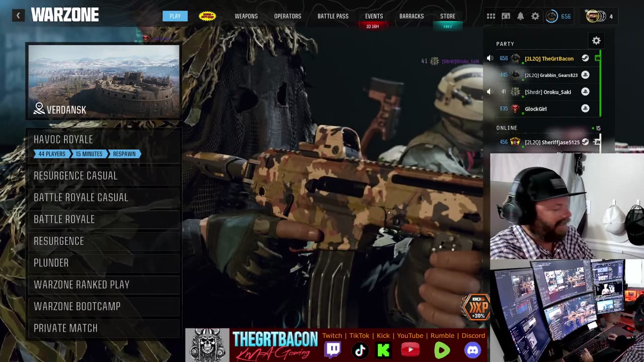Open the BATTLE PASS tab
Image resolution: width=644 pixels, height=362 pixels.
pyautogui.click(x=333, y=16)
